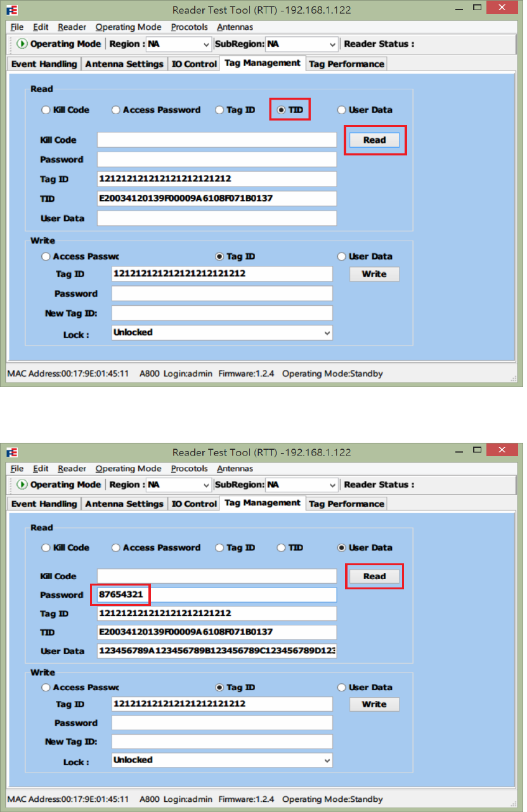Screen dimensions: 527x812
Task: Select User Data radio in lower window Read group
Action: coord(341,547)
